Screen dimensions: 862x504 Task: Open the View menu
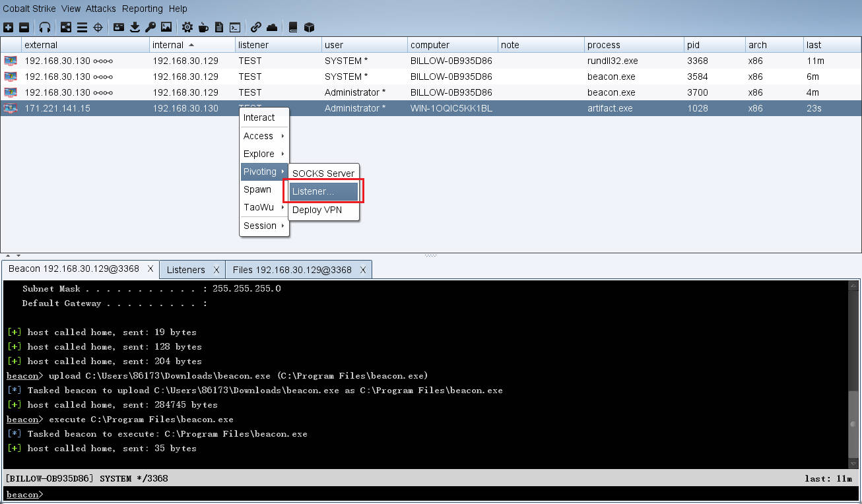[71, 9]
